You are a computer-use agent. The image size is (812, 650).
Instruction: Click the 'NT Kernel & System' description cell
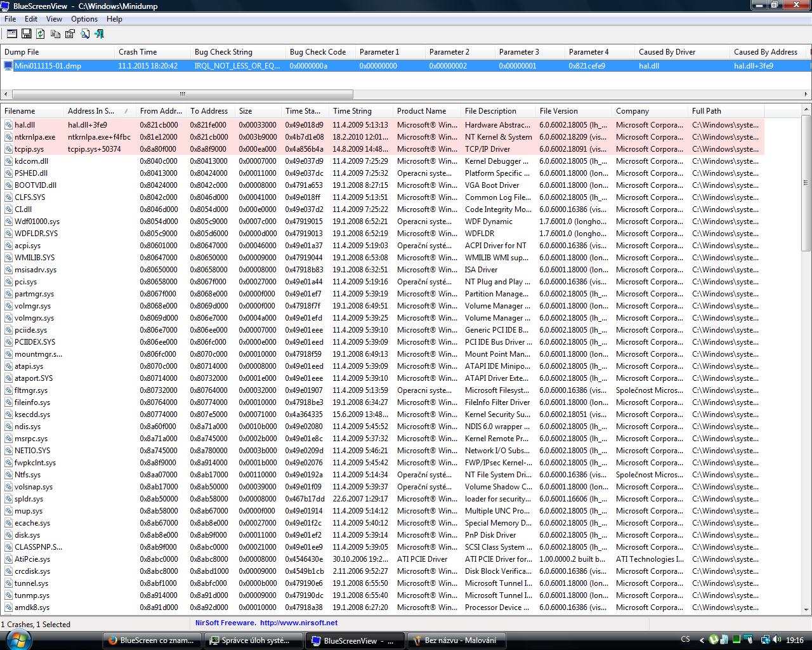(x=499, y=137)
